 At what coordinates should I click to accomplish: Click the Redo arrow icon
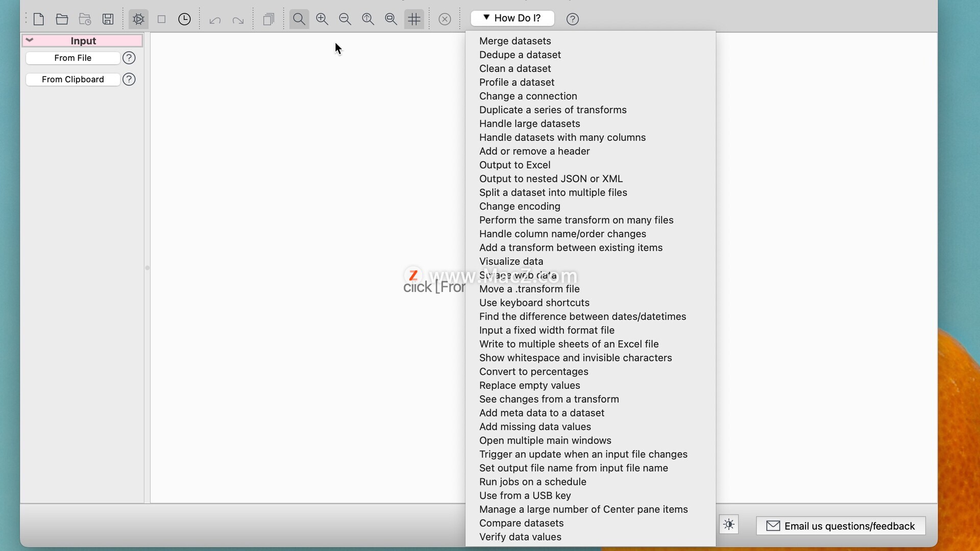tap(238, 19)
